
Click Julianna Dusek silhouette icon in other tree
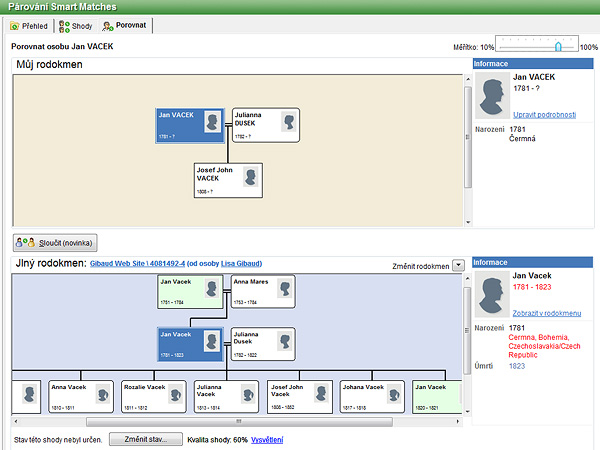285,341
